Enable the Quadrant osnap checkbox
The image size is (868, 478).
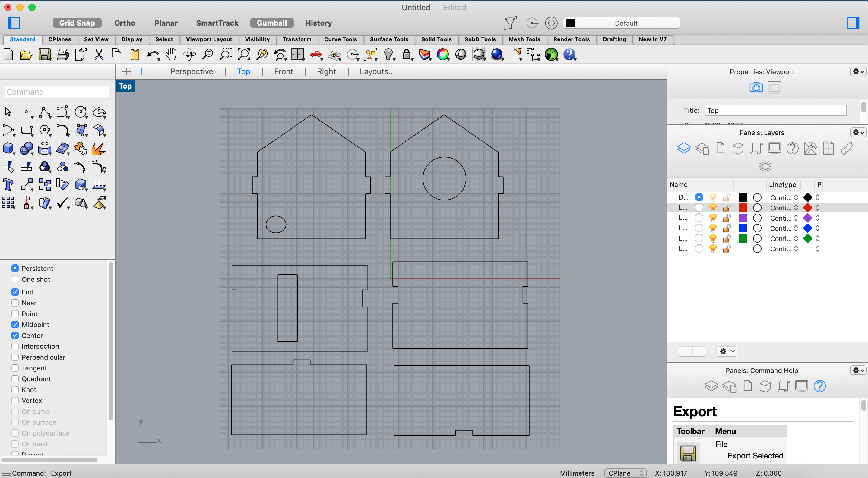[15, 379]
